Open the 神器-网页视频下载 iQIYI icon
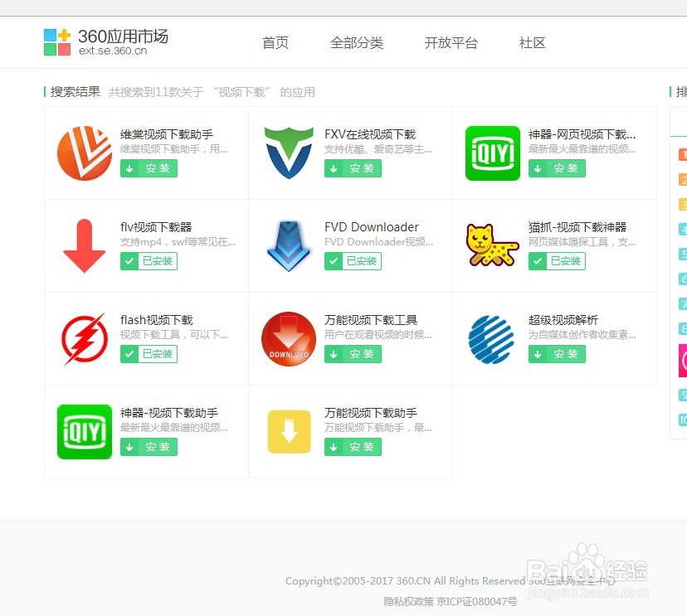The height and width of the screenshot is (616, 687). [493, 153]
